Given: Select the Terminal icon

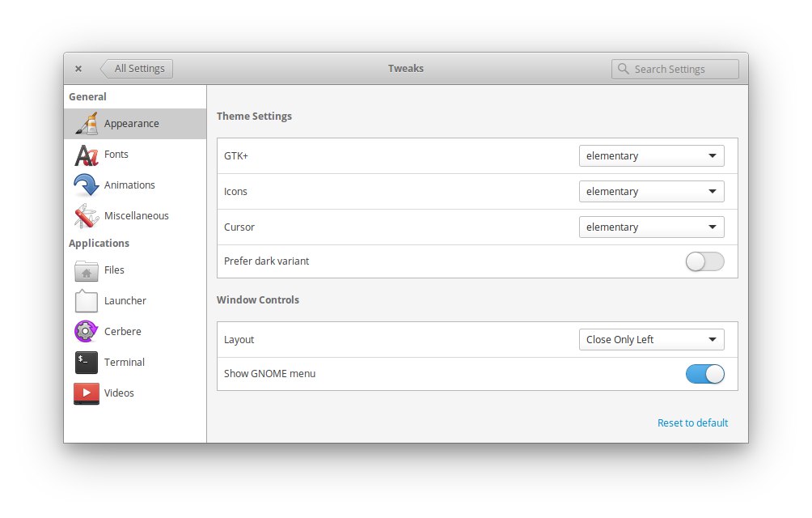Looking at the screenshot, I should (87, 362).
